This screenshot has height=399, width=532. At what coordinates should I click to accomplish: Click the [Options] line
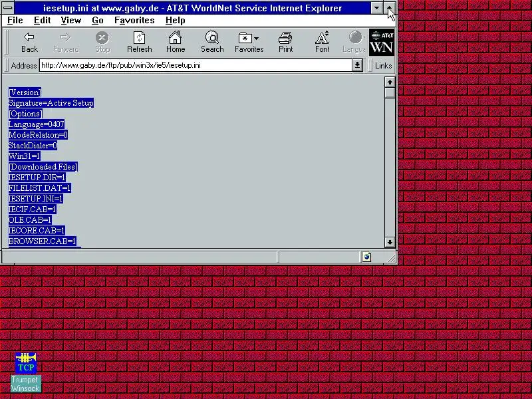[25, 114]
